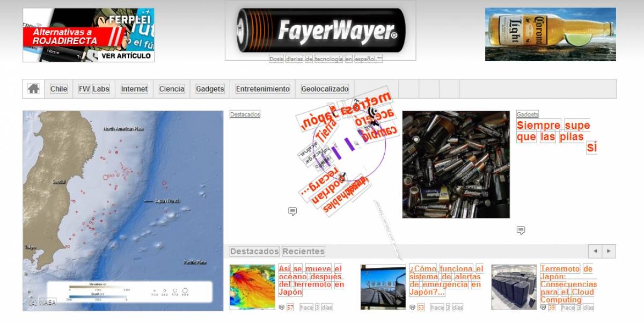Open the 57 comments count link
The height and width of the screenshot is (322, 644).
[x=290, y=308]
